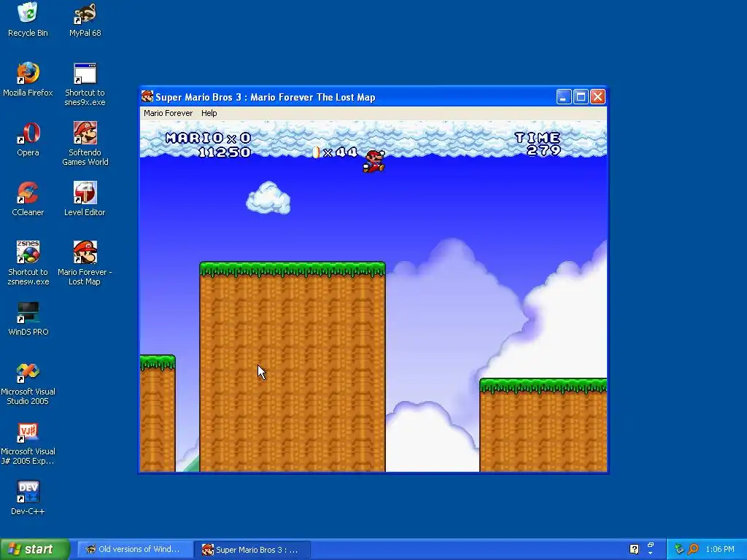Select Shortcut to zsnesw.exe icon

pos(28,263)
